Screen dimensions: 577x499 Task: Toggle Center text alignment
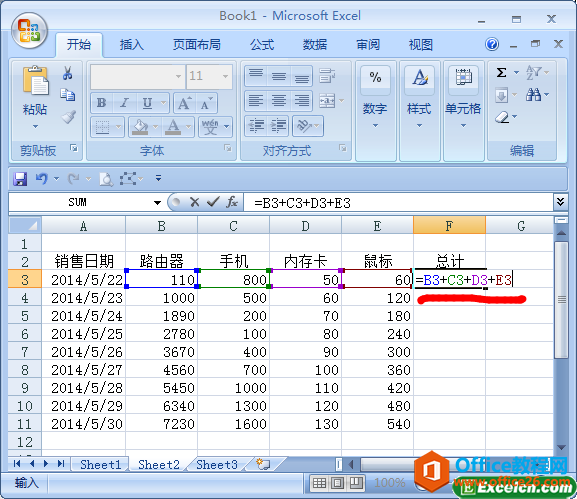pos(279,100)
